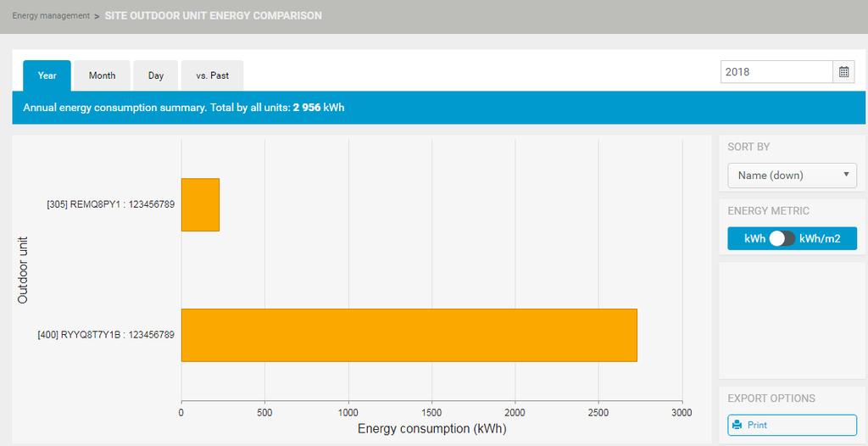This screenshot has width=868, height=446.
Task: Switch to the Month tab
Action: 103,76
